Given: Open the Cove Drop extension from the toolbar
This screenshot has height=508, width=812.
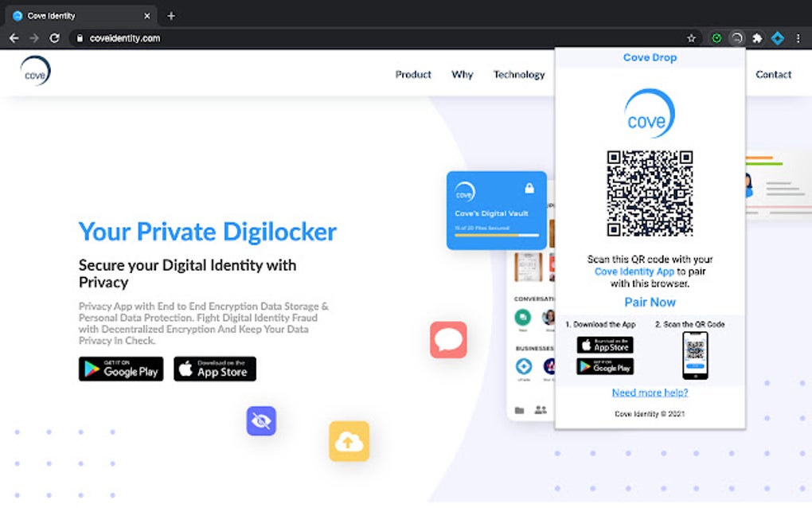Looking at the screenshot, I should coord(738,37).
